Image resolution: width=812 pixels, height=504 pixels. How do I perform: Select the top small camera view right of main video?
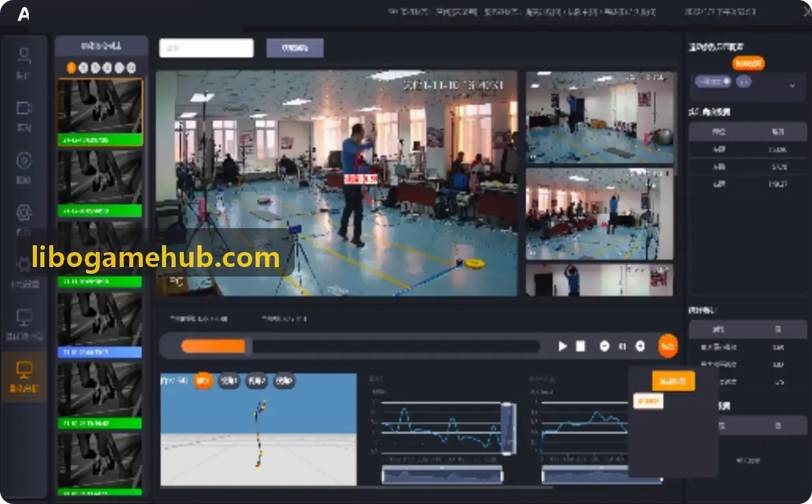click(599, 117)
